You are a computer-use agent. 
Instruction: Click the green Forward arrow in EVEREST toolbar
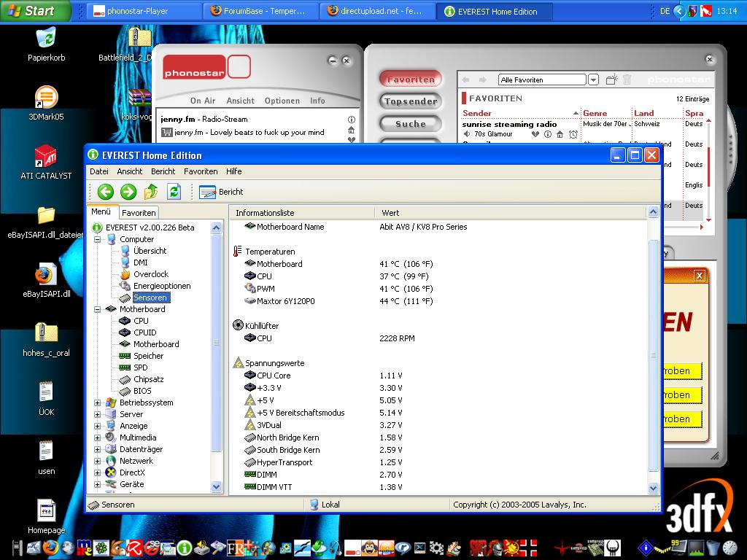pos(128,192)
